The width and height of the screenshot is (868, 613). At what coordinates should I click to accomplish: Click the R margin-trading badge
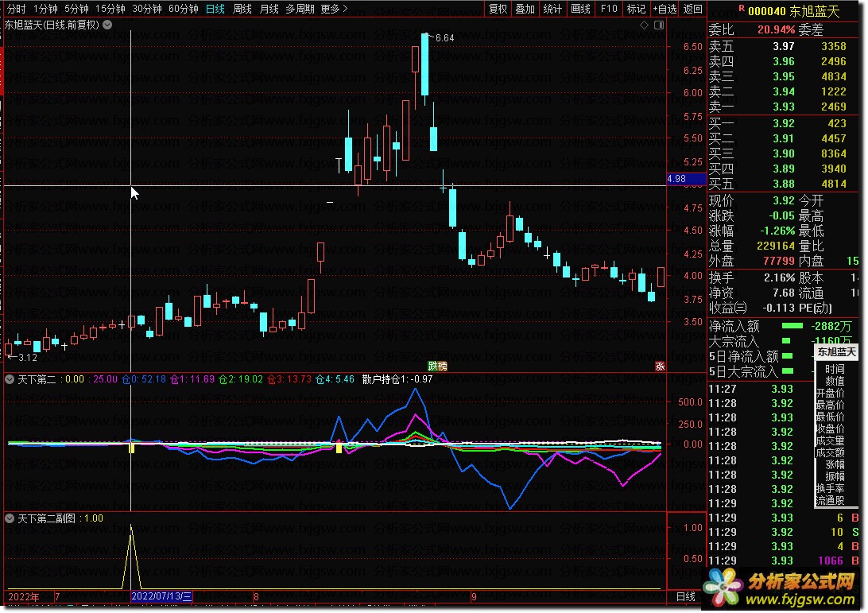coord(742,8)
